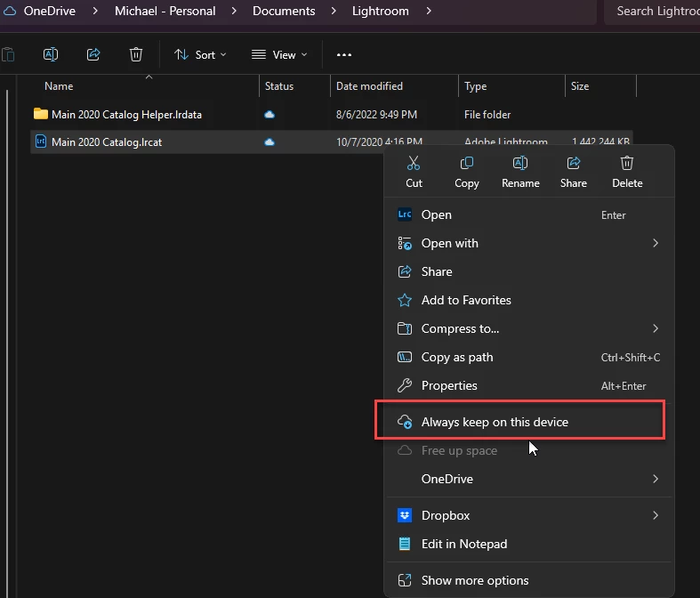Click the Copy icon in context menu
The width and height of the screenshot is (700, 598).
[x=466, y=164]
